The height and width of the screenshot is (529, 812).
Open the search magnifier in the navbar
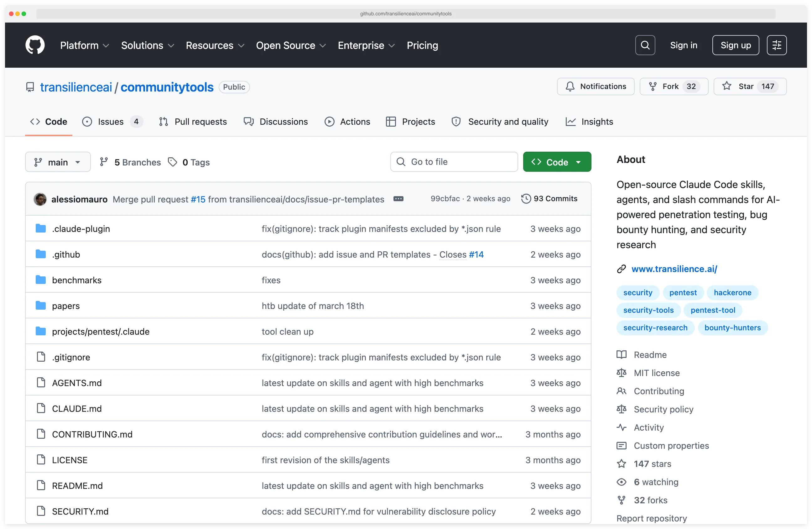point(645,45)
